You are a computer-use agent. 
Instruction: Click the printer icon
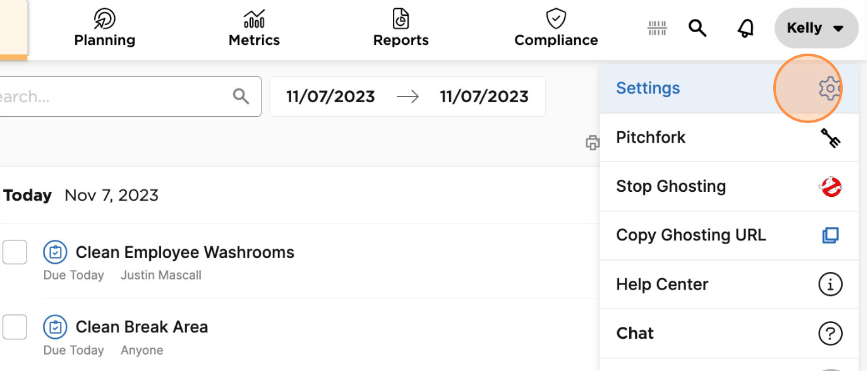tap(592, 143)
